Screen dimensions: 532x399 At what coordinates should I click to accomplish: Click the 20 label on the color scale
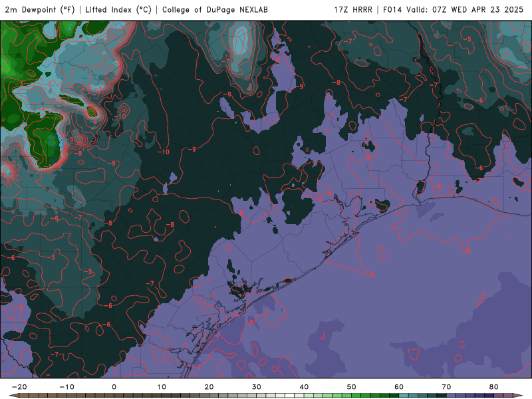[x=209, y=387]
